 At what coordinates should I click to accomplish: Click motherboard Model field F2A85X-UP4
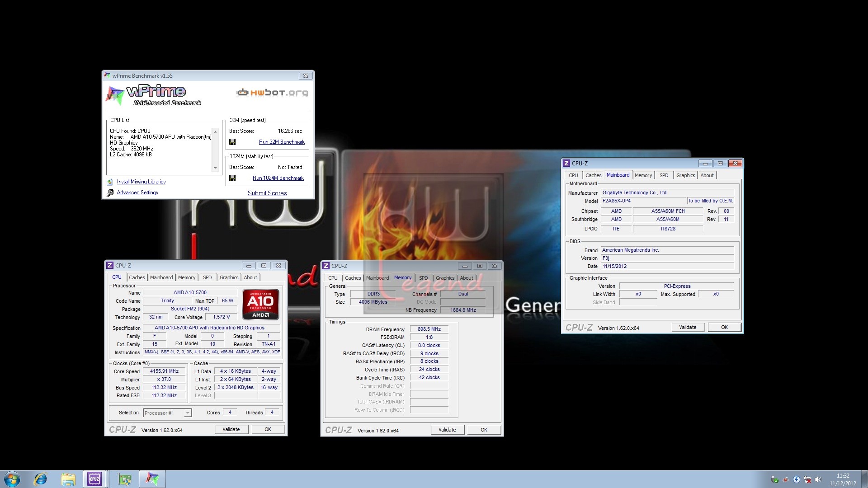[x=643, y=201]
